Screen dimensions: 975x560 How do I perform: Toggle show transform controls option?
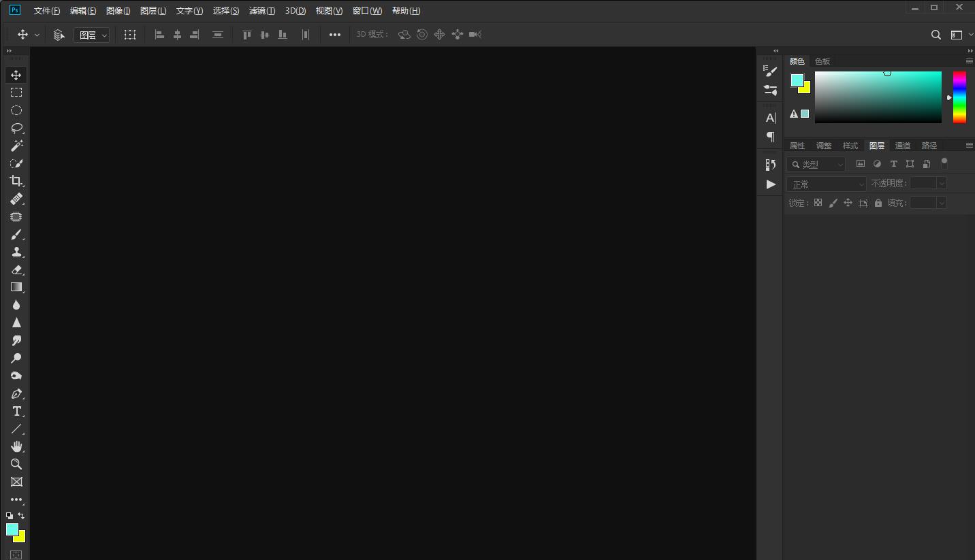130,35
